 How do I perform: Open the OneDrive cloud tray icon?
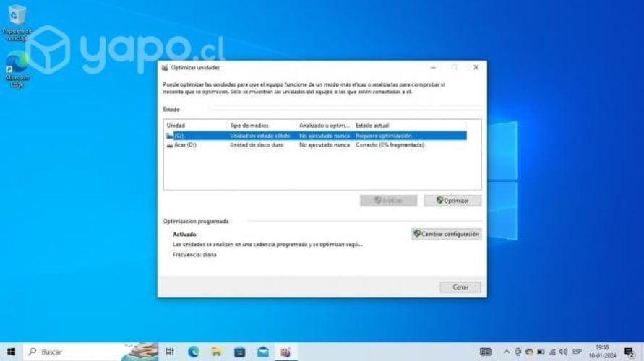pyautogui.click(x=529, y=352)
